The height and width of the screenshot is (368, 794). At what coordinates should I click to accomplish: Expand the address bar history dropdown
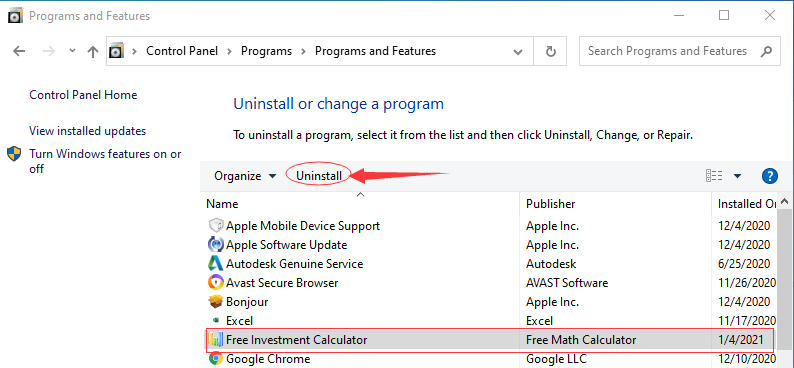coord(518,51)
